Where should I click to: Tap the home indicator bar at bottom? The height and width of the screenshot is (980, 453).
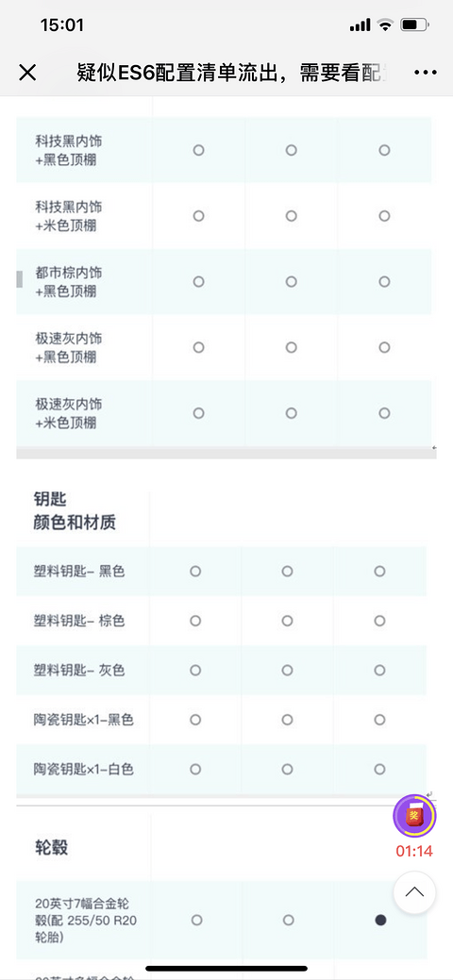(226, 969)
